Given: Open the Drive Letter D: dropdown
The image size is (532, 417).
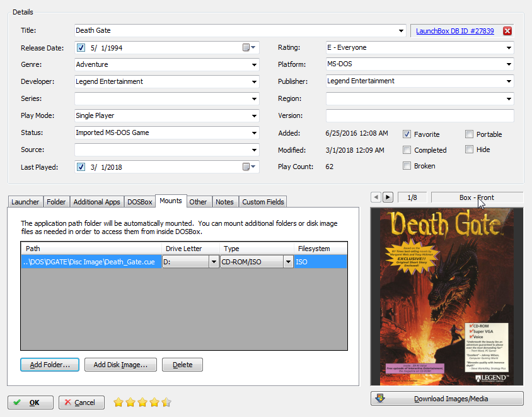Looking at the screenshot, I should coord(214,262).
